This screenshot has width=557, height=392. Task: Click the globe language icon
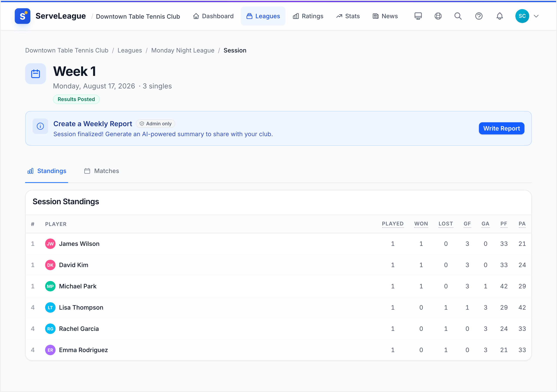point(438,16)
